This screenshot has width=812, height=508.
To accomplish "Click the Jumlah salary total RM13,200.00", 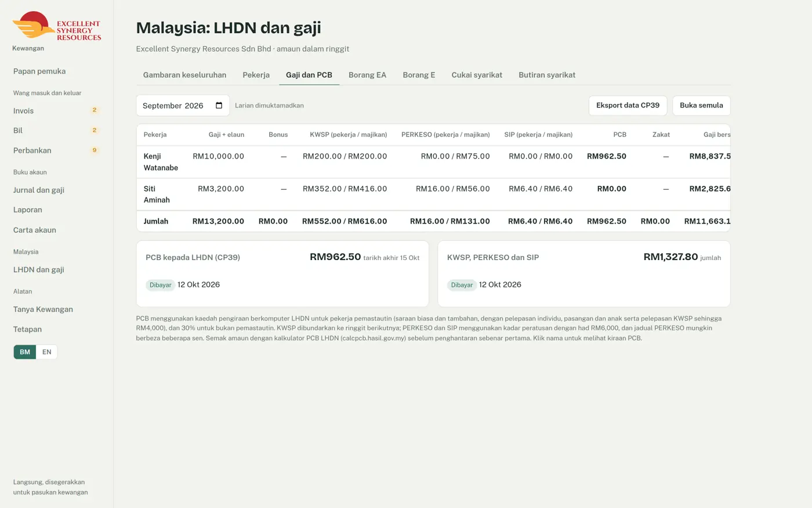I will (218, 221).
